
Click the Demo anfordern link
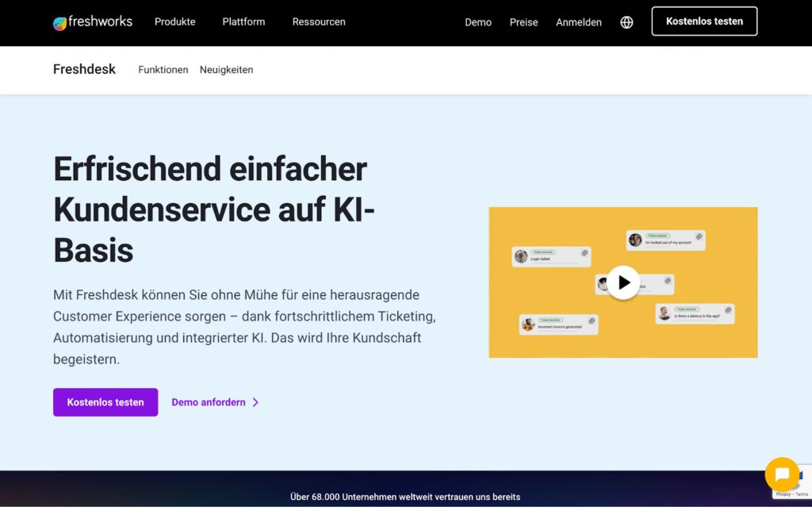tap(209, 402)
